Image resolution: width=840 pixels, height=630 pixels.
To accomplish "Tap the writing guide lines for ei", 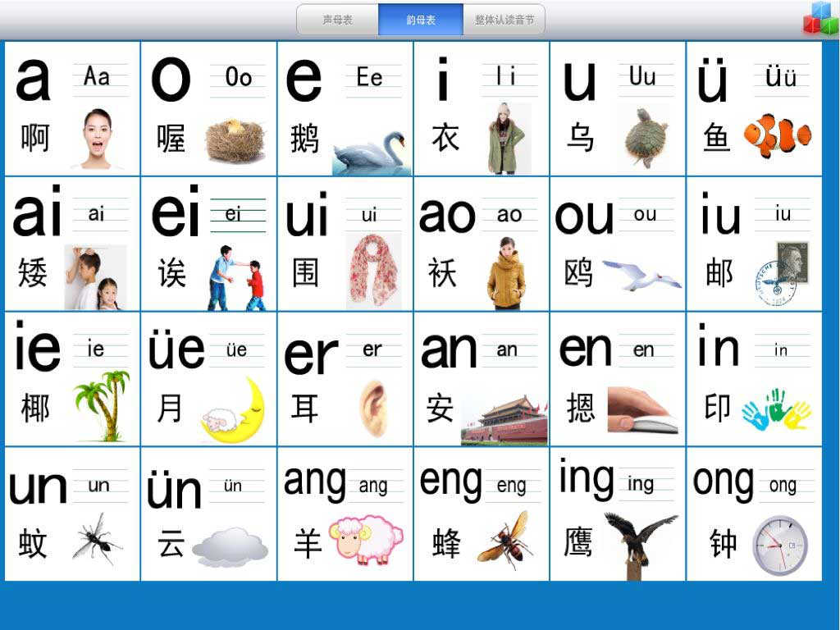I will (238, 215).
